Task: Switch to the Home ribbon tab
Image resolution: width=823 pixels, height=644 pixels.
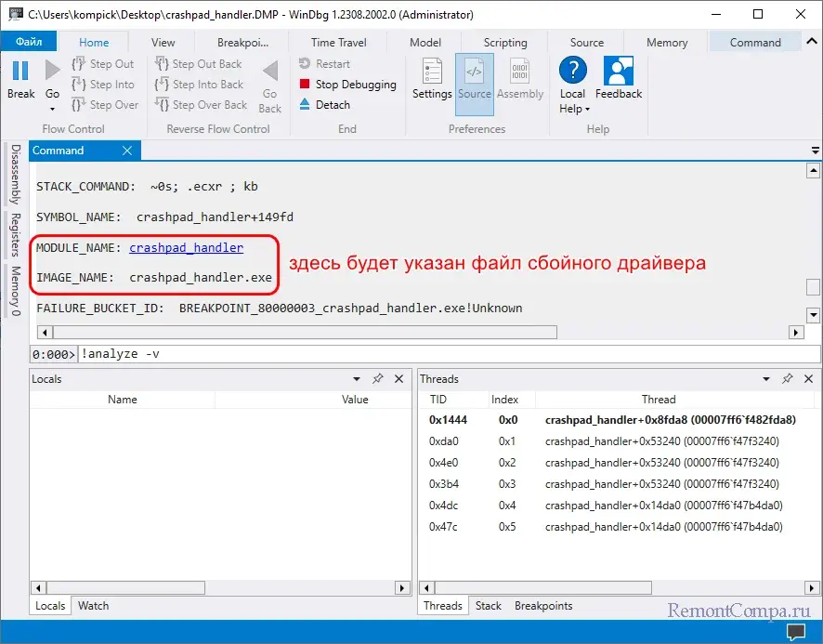Action: [x=94, y=43]
